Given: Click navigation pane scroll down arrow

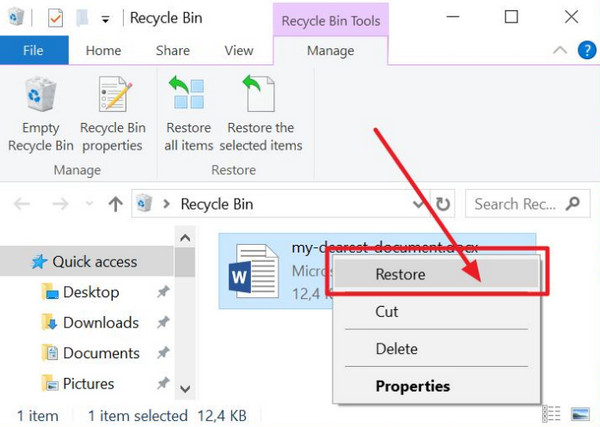Looking at the screenshot, I should [x=185, y=389].
